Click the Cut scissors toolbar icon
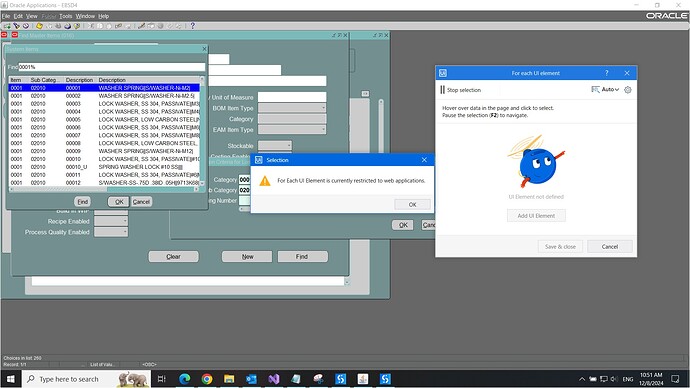690x388 pixels. click(91, 26)
